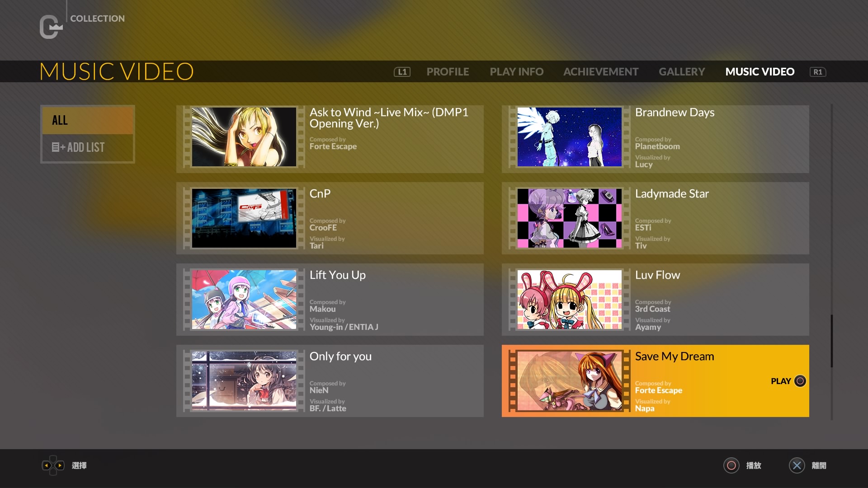Click the title 'Luv Flow'
This screenshot has width=868, height=488.
pos(657,275)
